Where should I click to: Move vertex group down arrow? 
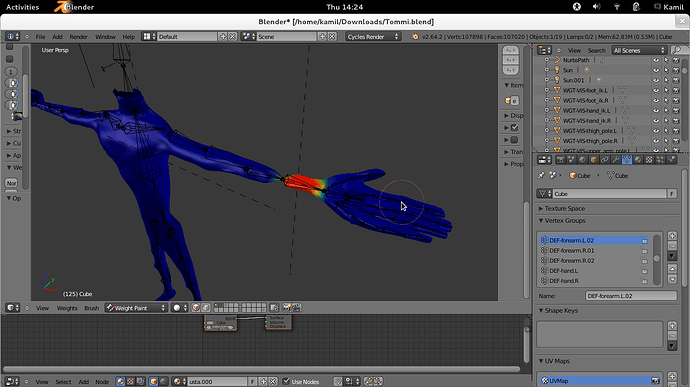click(x=672, y=279)
